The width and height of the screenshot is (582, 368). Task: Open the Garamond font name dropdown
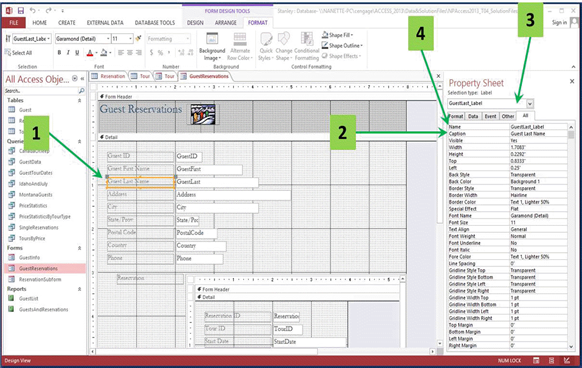108,39
